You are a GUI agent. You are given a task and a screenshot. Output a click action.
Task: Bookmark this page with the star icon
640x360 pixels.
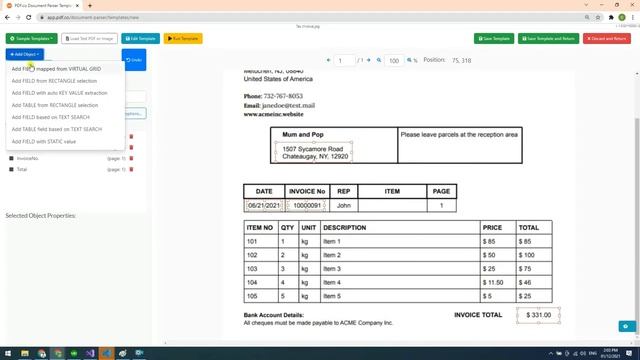pos(598,18)
